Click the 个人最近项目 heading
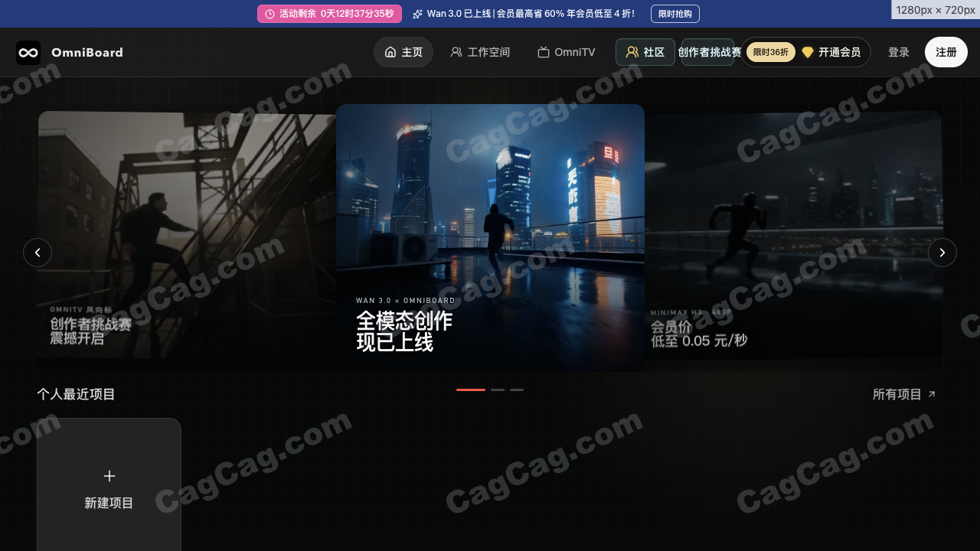The image size is (980, 551). 77,394
